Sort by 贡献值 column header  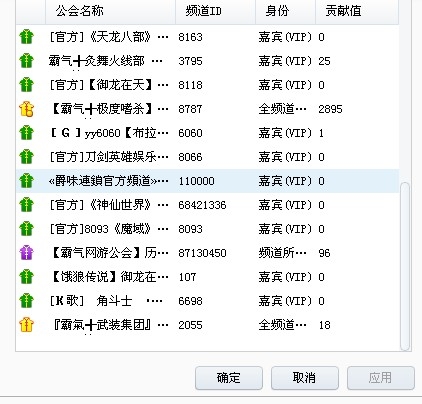pyautogui.click(x=357, y=11)
